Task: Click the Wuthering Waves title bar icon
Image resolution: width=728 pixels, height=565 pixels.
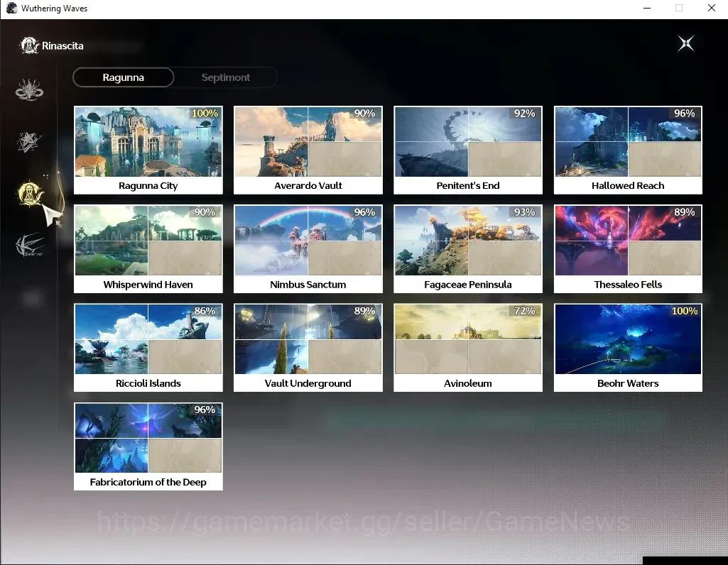Action: pos(11,8)
